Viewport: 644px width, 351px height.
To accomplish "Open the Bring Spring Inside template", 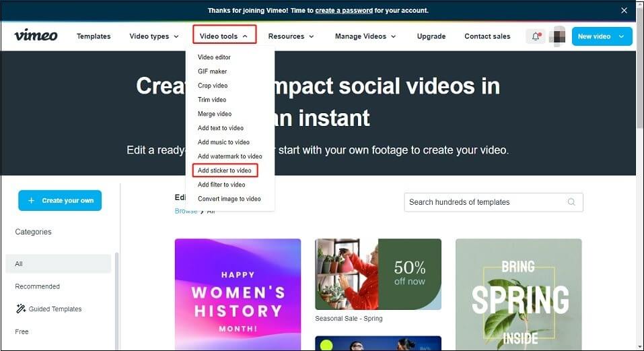I will [x=518, y=294].
